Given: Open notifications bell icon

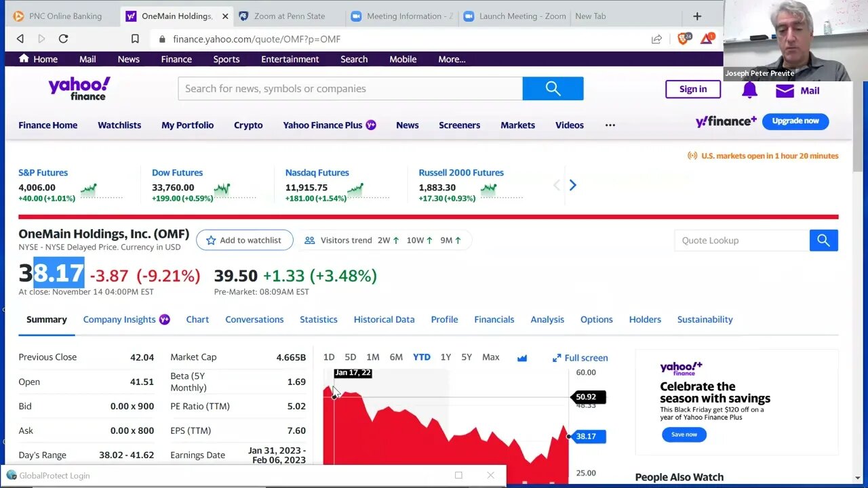Looking at the screenshot, I should point(749,89).
